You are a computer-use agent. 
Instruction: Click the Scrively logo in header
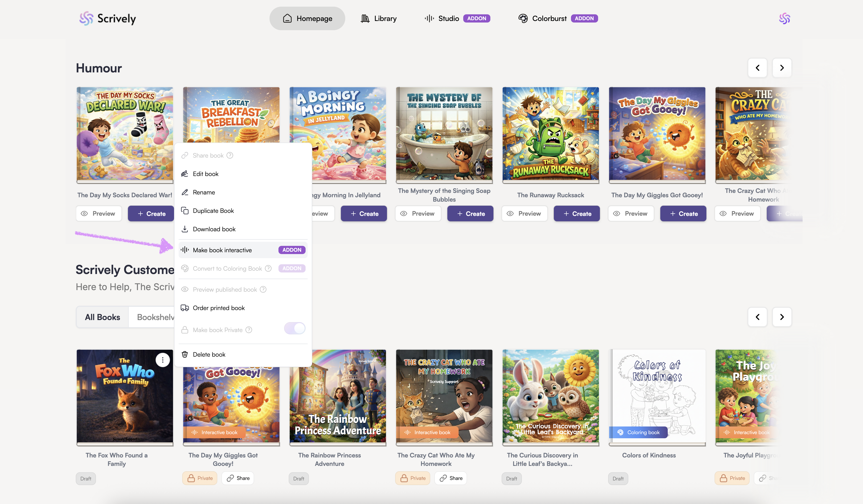click(107, 18)
